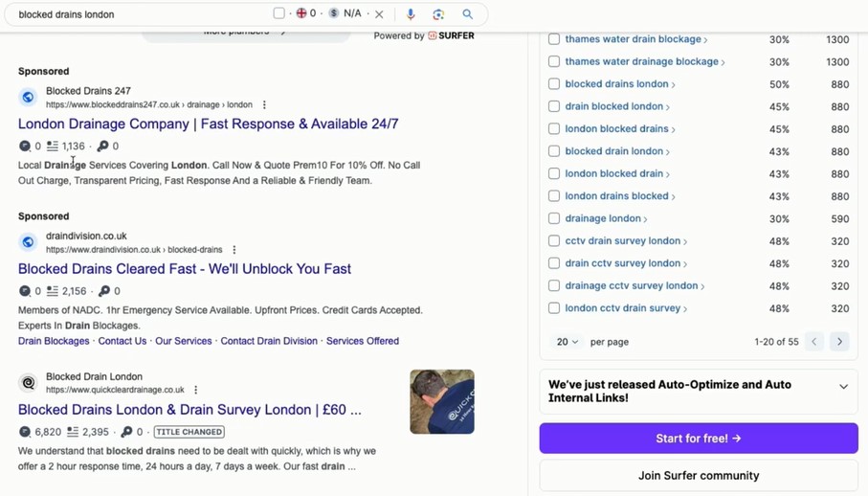Clear the search box with X icon
This screenshot has height=496, width=868.
point(379,14)
